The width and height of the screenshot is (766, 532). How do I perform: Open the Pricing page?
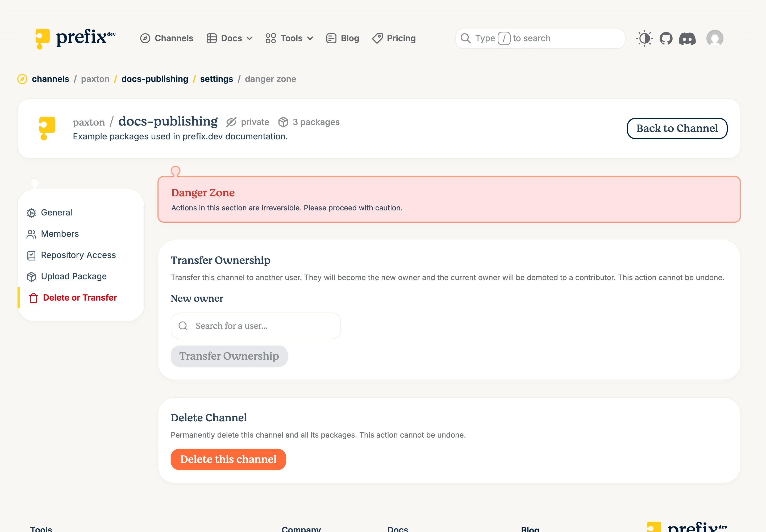(394, 38)
